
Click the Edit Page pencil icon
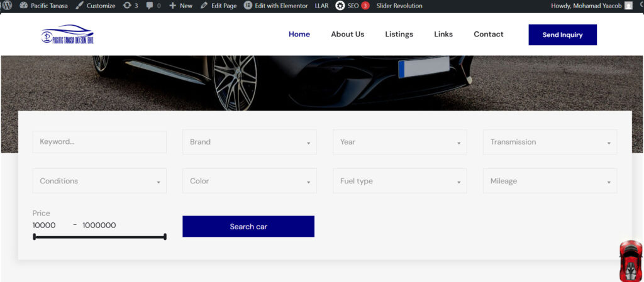(204, 6)
